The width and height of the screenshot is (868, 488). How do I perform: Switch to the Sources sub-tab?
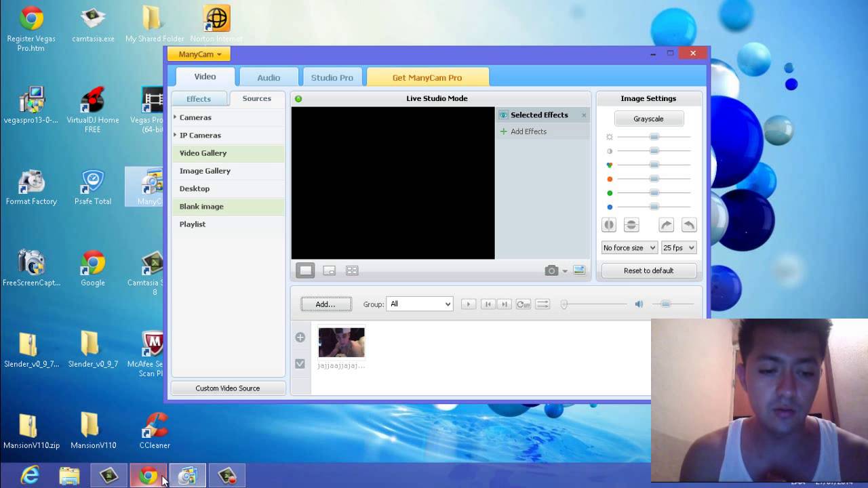257,99
